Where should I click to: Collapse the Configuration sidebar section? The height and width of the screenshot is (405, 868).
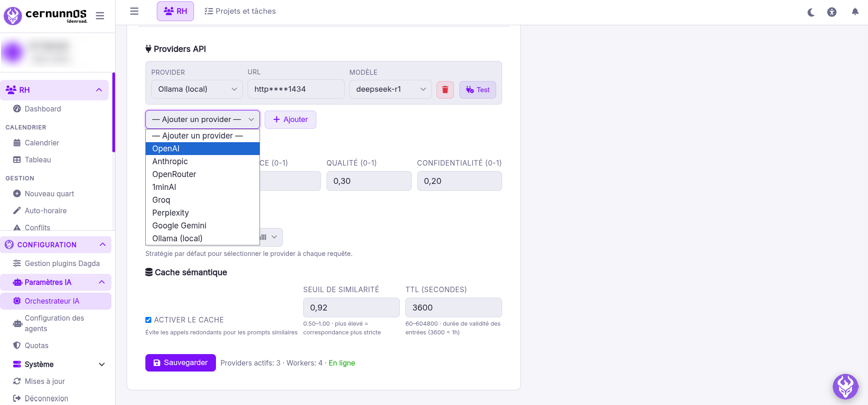103,244
